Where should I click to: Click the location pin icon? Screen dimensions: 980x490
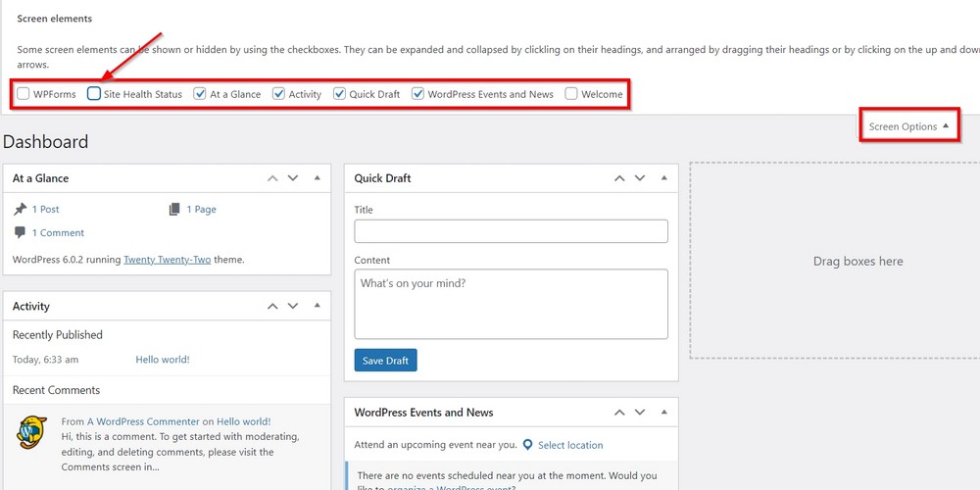[528, 445]
